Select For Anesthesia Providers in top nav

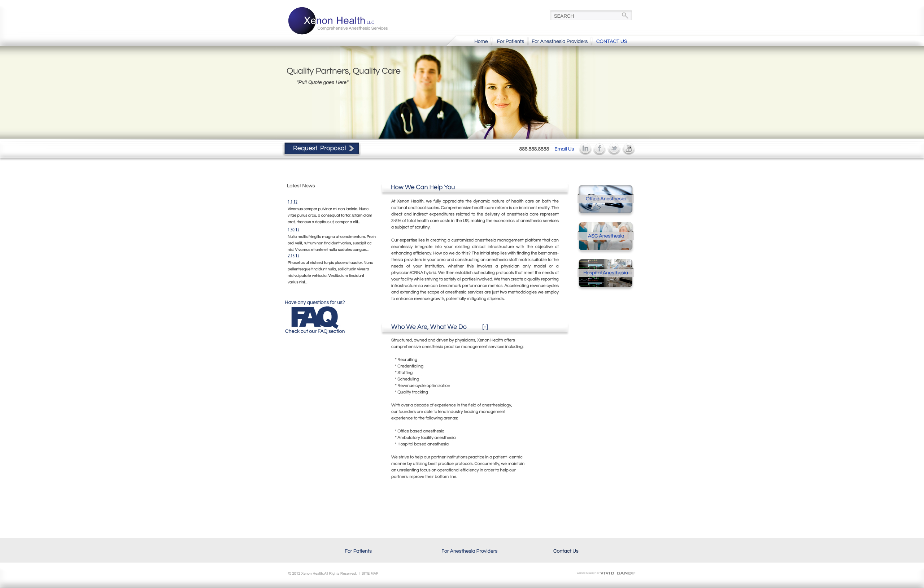pos(559,42)
